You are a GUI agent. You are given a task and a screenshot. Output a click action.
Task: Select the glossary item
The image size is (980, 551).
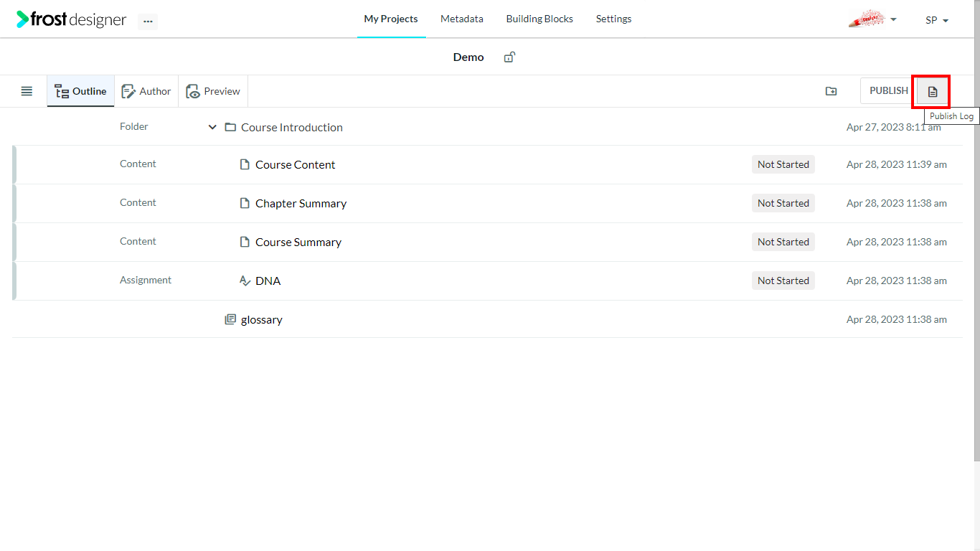[x=262, y=319]
